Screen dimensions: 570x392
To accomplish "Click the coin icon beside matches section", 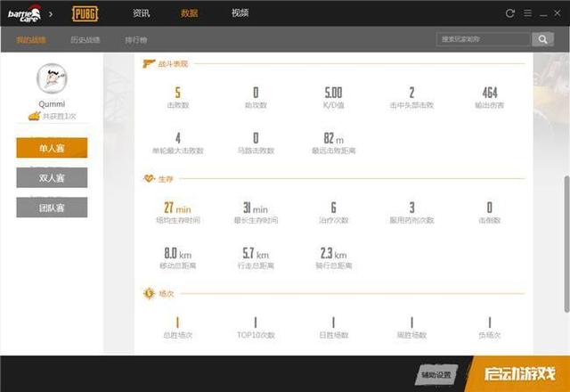I will tap(149, 293).
